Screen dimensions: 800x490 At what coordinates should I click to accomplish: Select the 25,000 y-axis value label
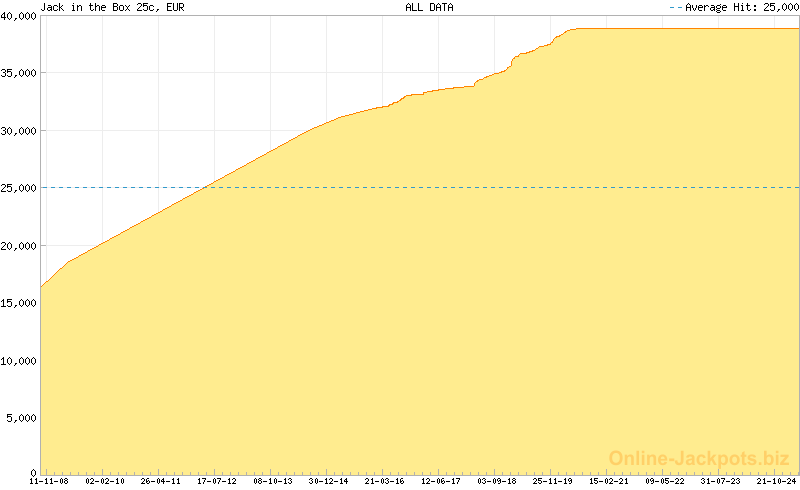(19, 188)
